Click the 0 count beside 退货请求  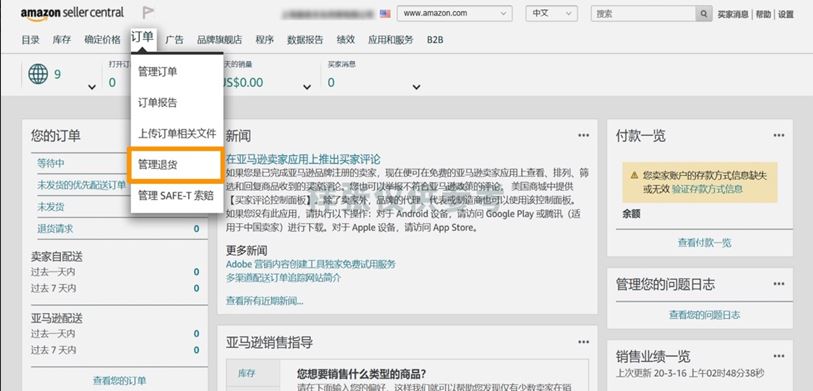[x=197, y=229]
